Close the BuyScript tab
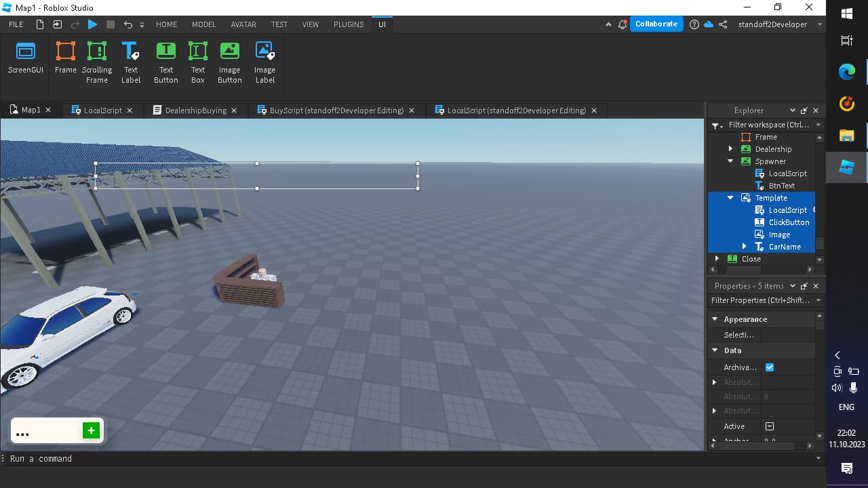Image resolution: width=868 pixels, height=488 pixels. click(x=412, y=110)
